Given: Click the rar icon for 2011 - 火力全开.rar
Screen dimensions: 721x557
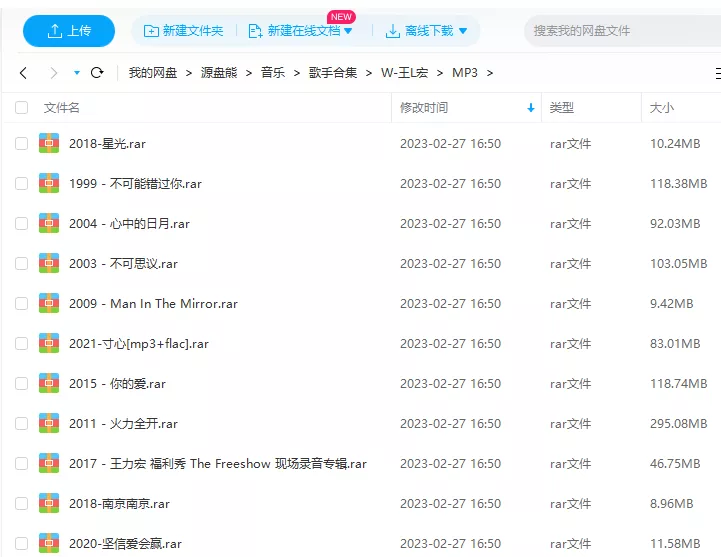Looking at the screenshot, I should pos(49,424).
